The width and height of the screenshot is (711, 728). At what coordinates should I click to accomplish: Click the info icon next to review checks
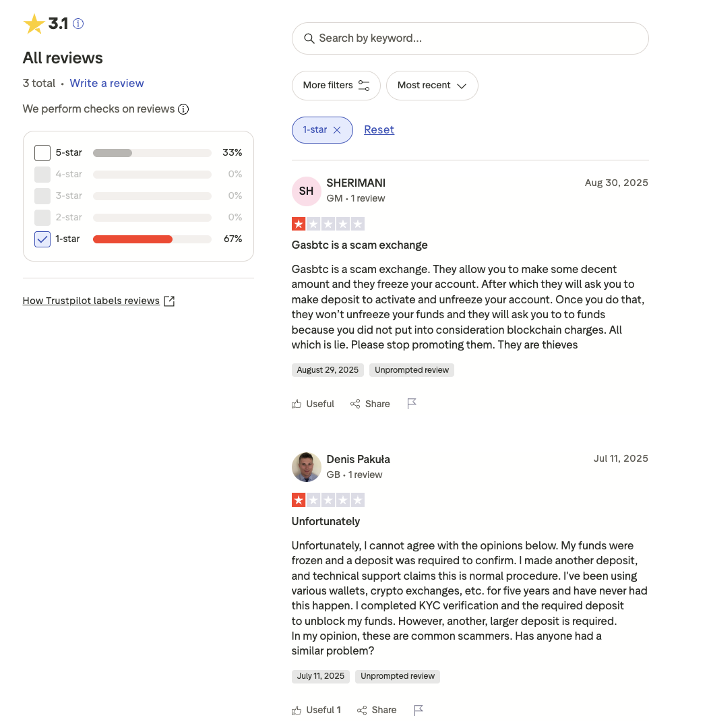click(x=183, y=109)
